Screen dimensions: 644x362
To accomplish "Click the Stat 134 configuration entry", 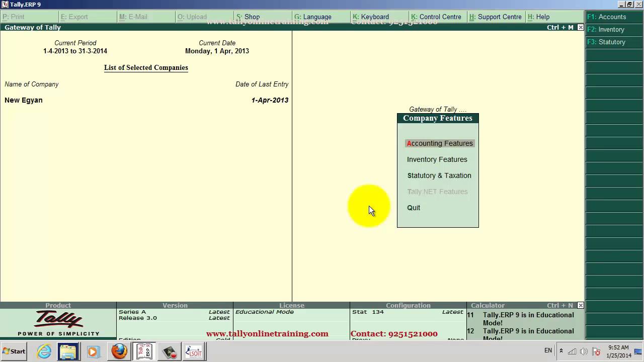I will [368, 312].
